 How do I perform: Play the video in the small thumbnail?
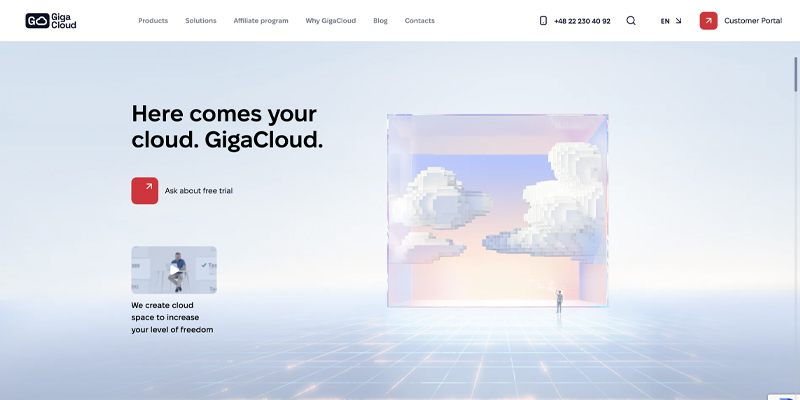pos(174,270)
